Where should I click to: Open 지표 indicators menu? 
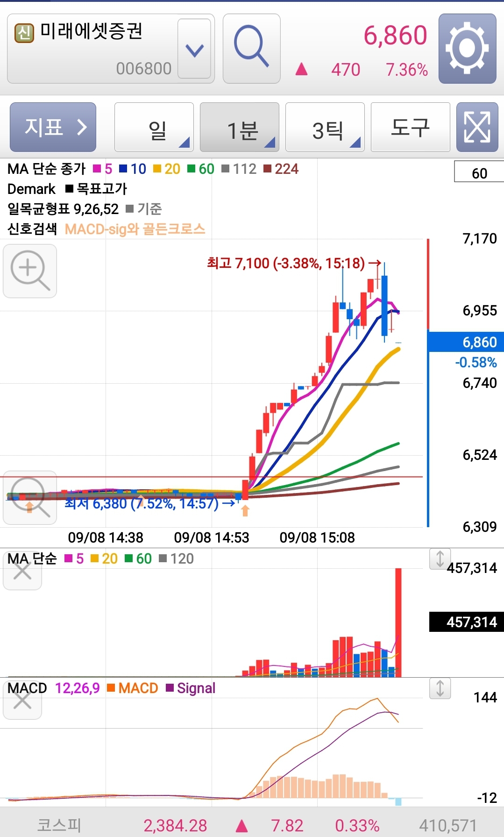53,127
